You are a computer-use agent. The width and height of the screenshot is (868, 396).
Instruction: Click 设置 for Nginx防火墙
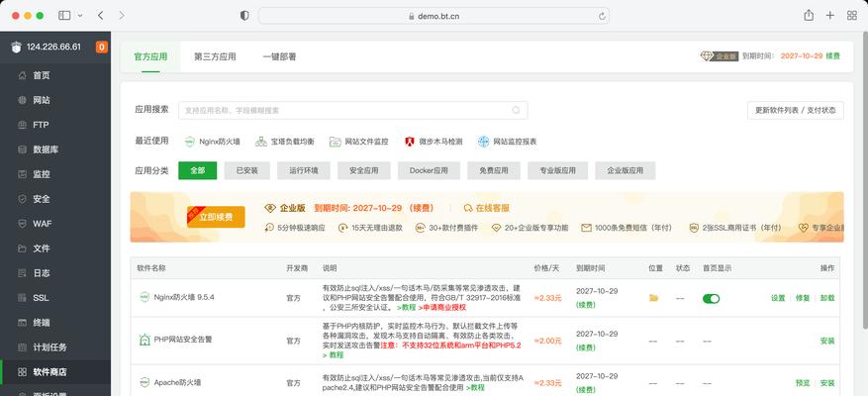point(778,298)
